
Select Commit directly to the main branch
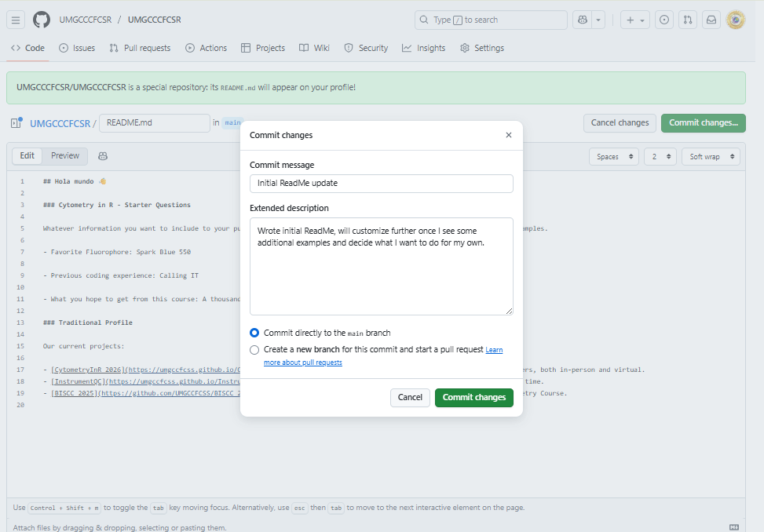(x=254, y=333)
